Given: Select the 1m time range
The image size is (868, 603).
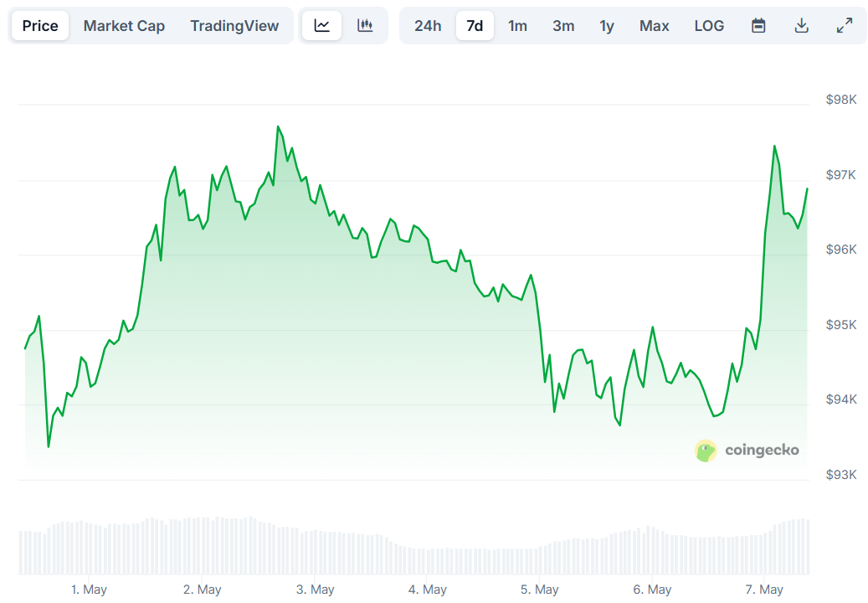Looking at the screenshot, I should 517,25.
